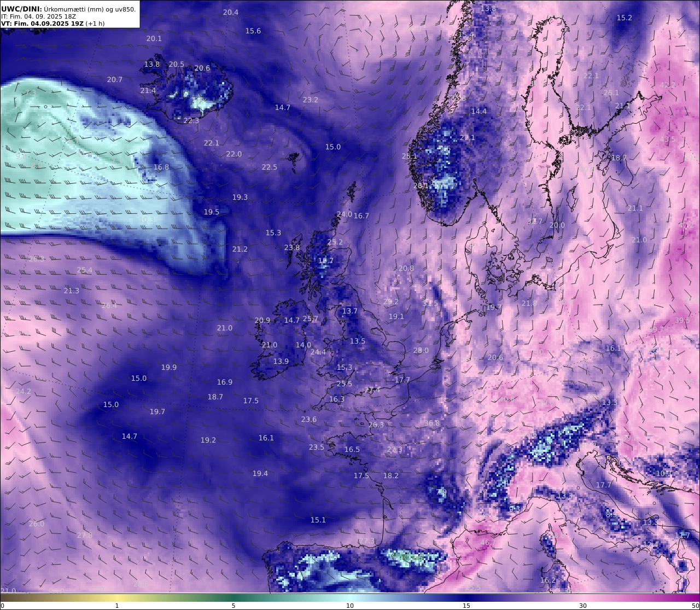
Task: Select the 24.0 value north of Scotland
Action: click(345, 214)
